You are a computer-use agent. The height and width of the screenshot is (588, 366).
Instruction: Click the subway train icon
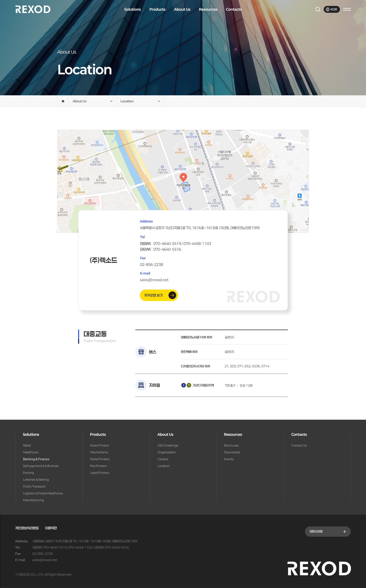pos(141,385)
